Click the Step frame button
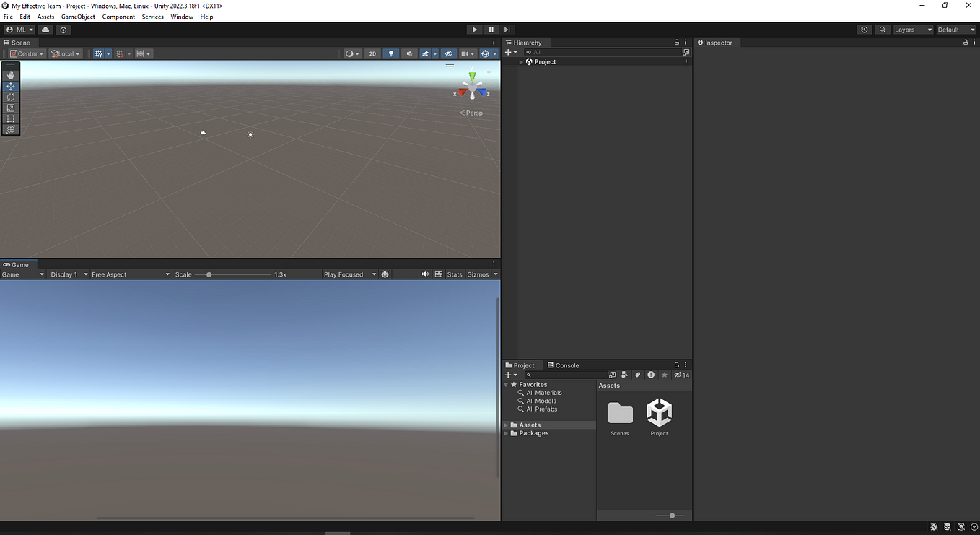The image size is (980, 535). (x=507, y=30)
